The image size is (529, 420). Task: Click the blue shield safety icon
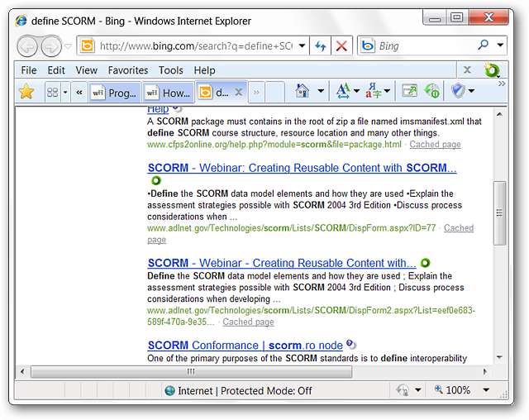tap(458, 92)
